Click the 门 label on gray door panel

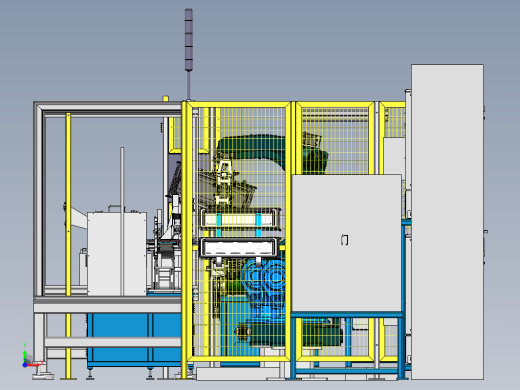(x=345, y=240)
